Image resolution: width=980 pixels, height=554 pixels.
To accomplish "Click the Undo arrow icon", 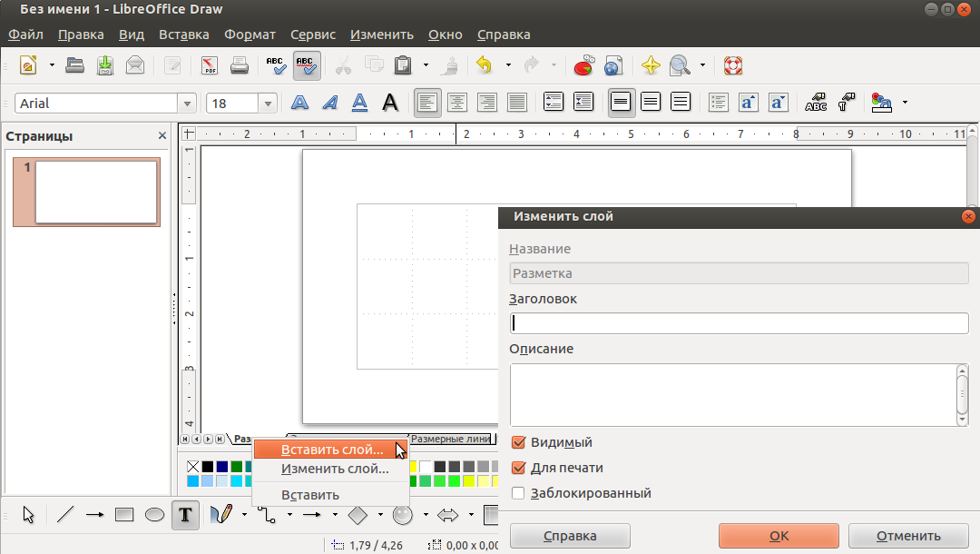I will pos(484,65).
